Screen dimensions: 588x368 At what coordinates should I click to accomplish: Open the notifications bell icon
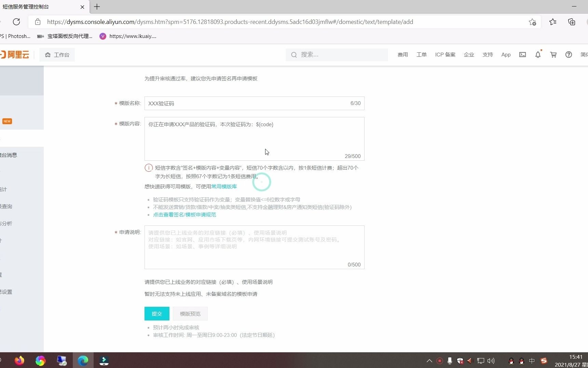point(538,55)
